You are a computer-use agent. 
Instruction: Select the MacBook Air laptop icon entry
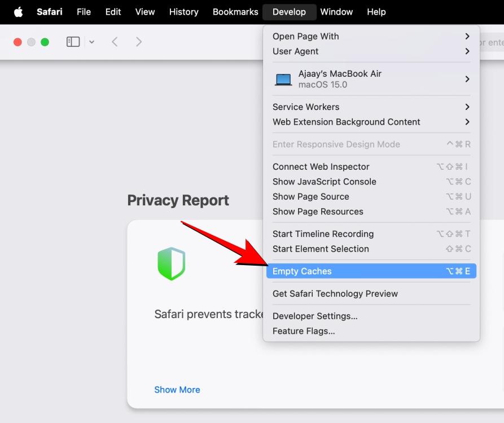pos(371,79)
